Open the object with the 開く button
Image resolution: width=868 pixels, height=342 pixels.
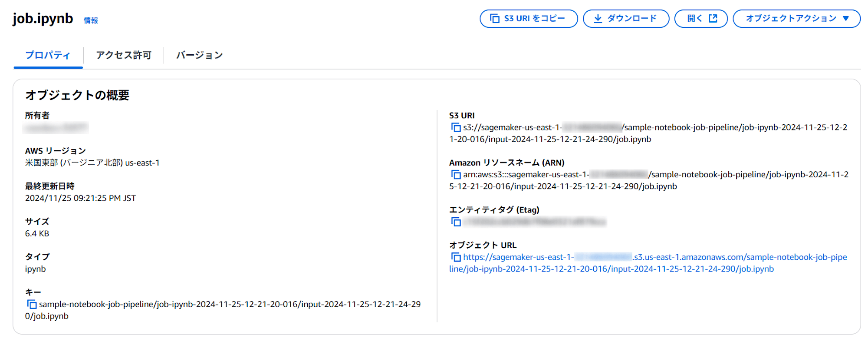701,19
